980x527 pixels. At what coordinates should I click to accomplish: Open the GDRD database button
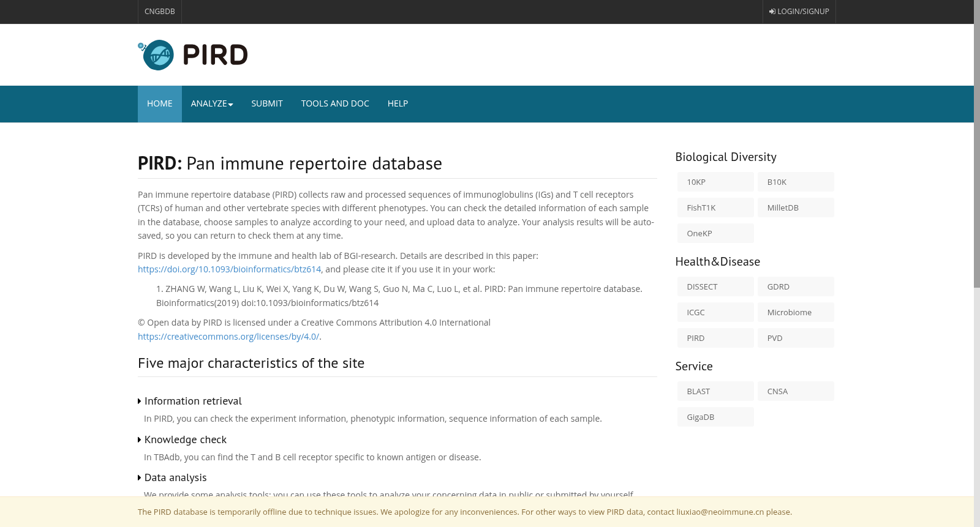coord(796,286)
